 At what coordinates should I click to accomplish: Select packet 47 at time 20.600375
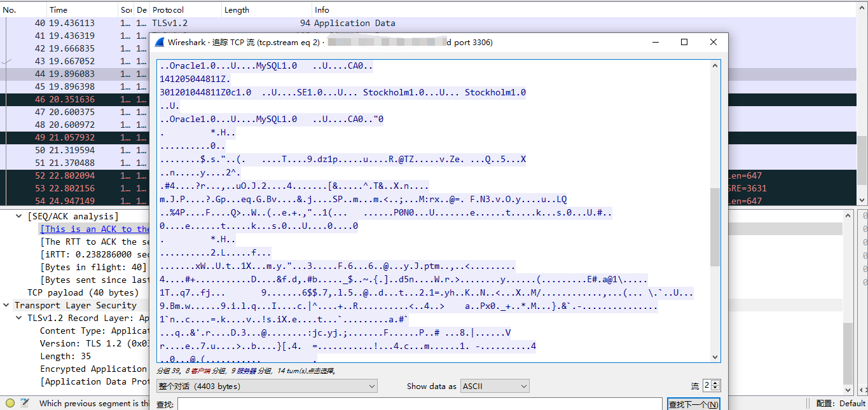tap(75, 112)
